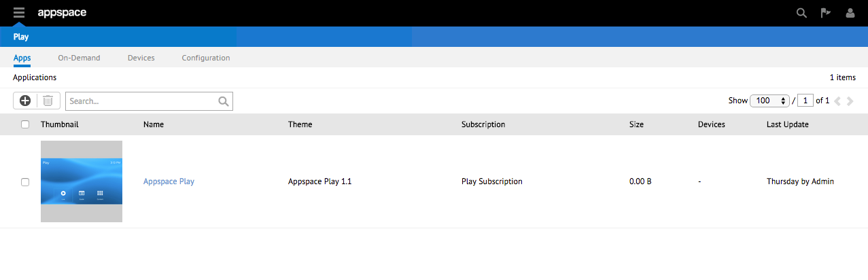Click the 0.00 B size value
The width and height of the screenshot is (868, 280).
coord(640,181)
